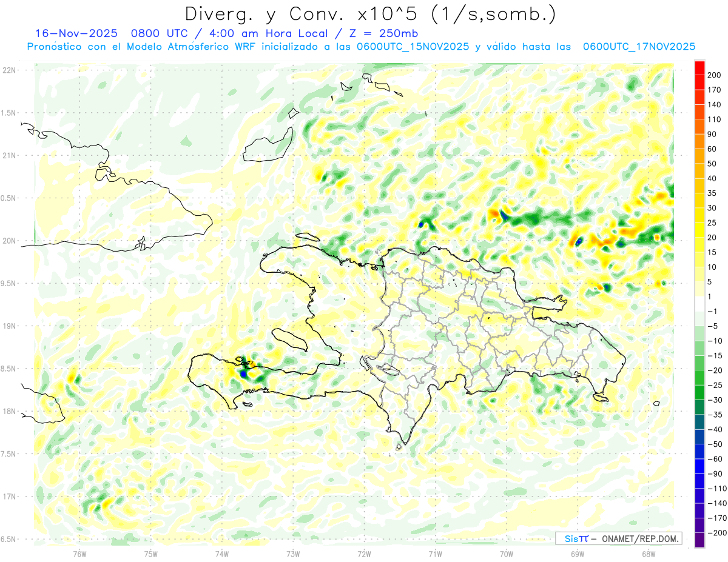Click the '74W' longitude label
This screenshot has width=728, height=562.
(x=222, y=554)
